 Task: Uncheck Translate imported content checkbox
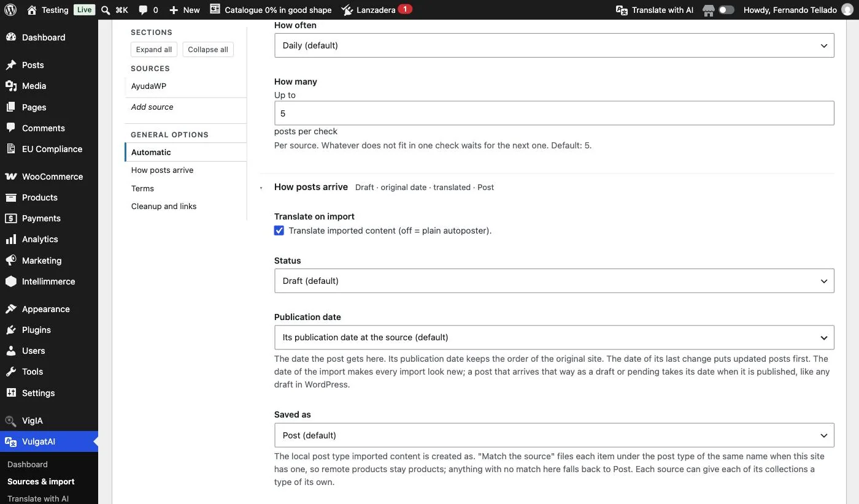279,231
